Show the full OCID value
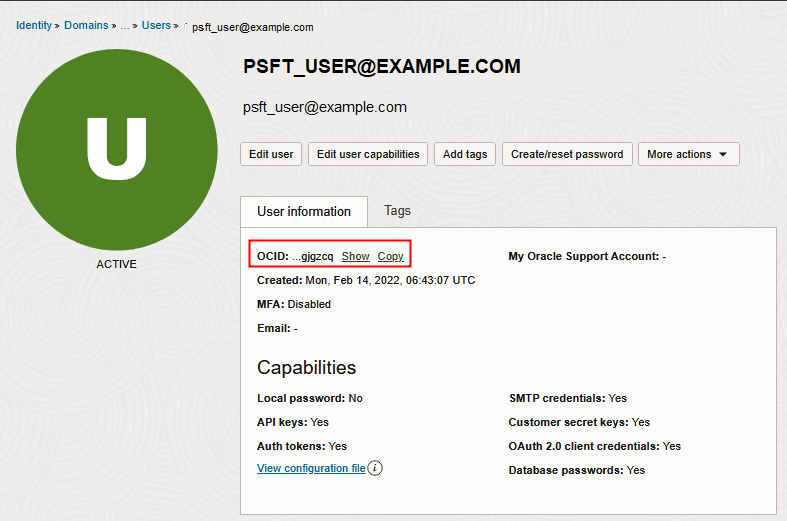Image resolution: width=787 pixels, height=521 pixels. (355, 256)
